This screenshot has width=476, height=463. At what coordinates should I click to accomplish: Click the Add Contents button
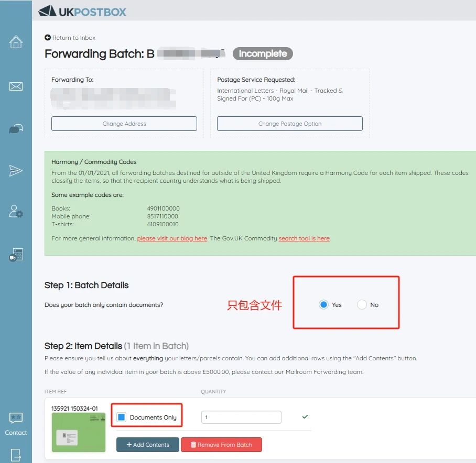point(147,445)
